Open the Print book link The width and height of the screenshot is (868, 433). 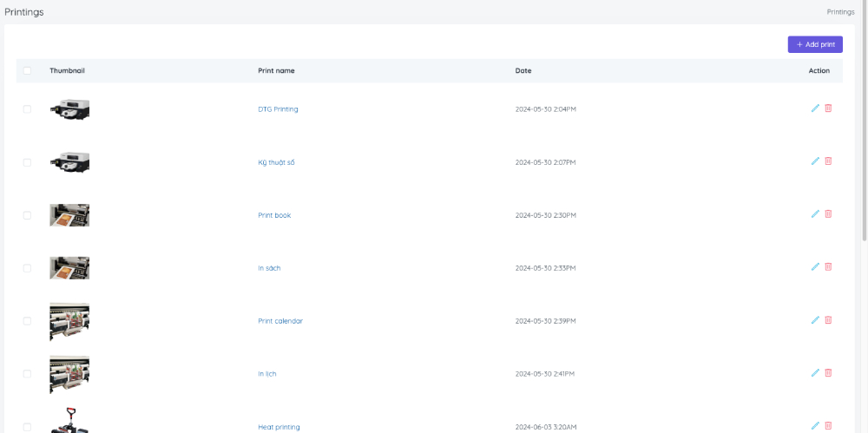[x=274, y=215]
